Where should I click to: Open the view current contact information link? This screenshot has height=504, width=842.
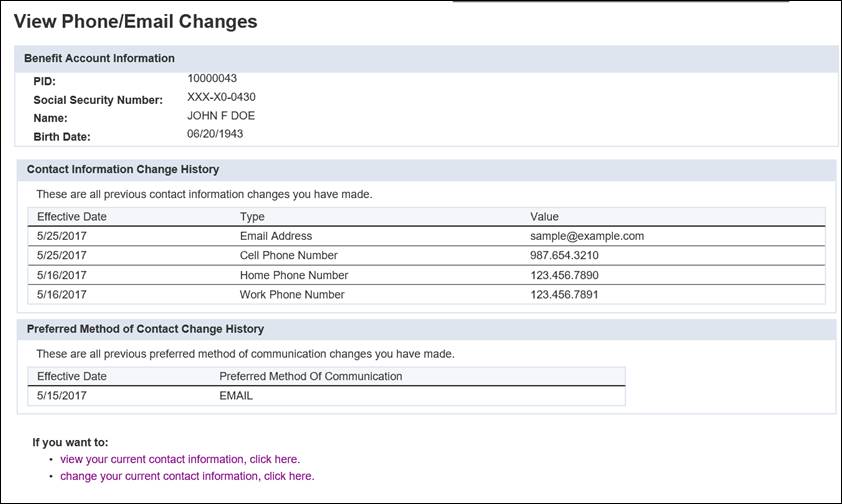[180, 459]
